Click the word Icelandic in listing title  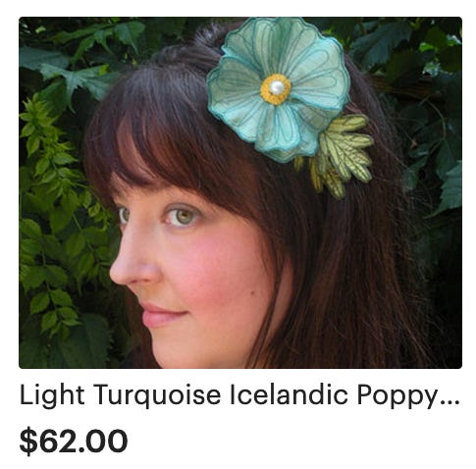point(289,394)
